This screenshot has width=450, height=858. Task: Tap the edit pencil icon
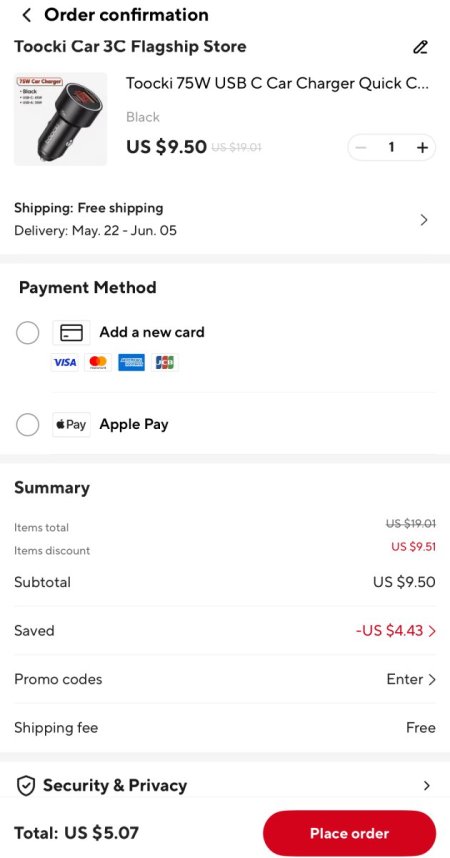pos(420,47)
